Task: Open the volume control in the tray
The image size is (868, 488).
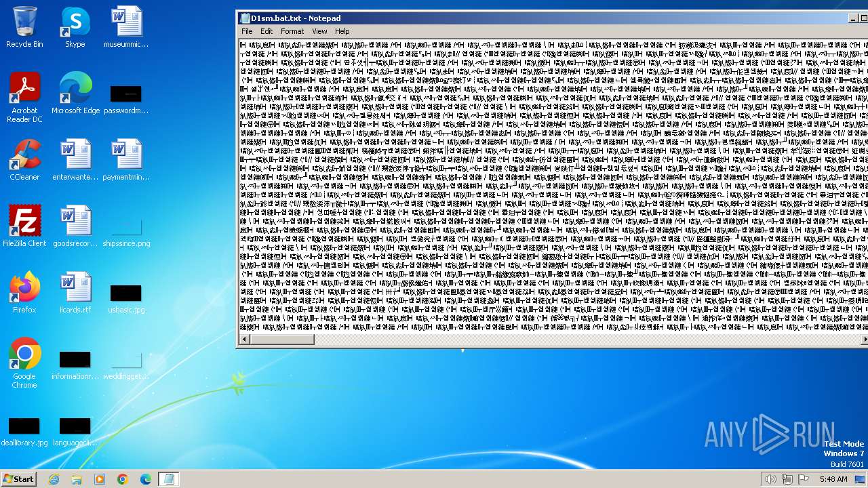Action: (770, 479)
